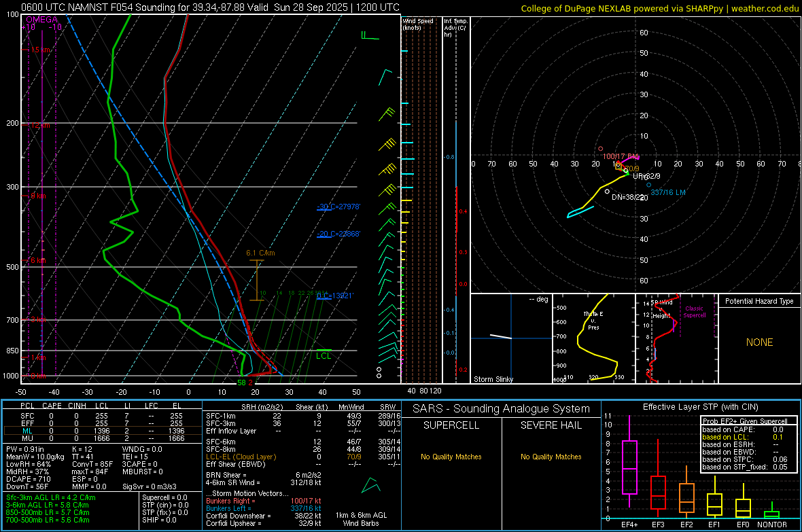Click the Prob EF2+ Given Supercell header
This screenshot has height=532, width=802.
click(745, 421)
